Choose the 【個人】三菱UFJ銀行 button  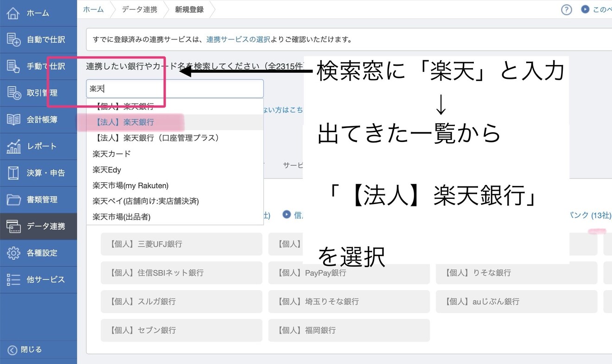coord(181,244)
